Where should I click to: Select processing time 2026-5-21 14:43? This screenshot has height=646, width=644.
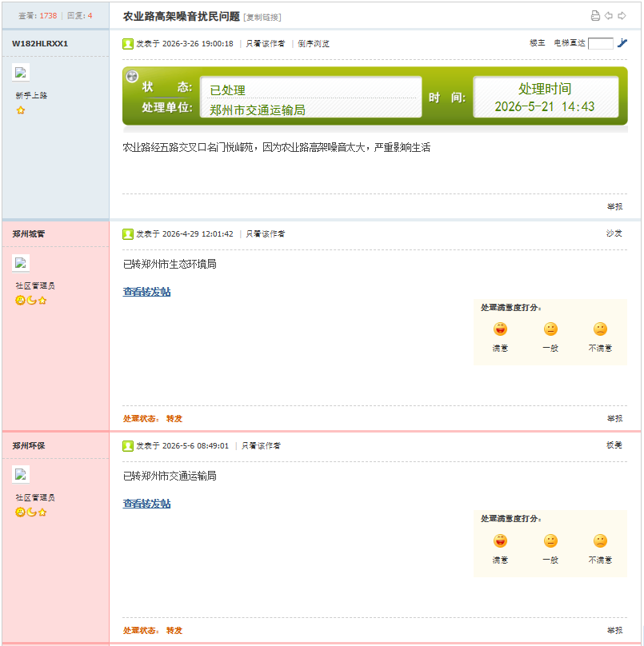544,106
